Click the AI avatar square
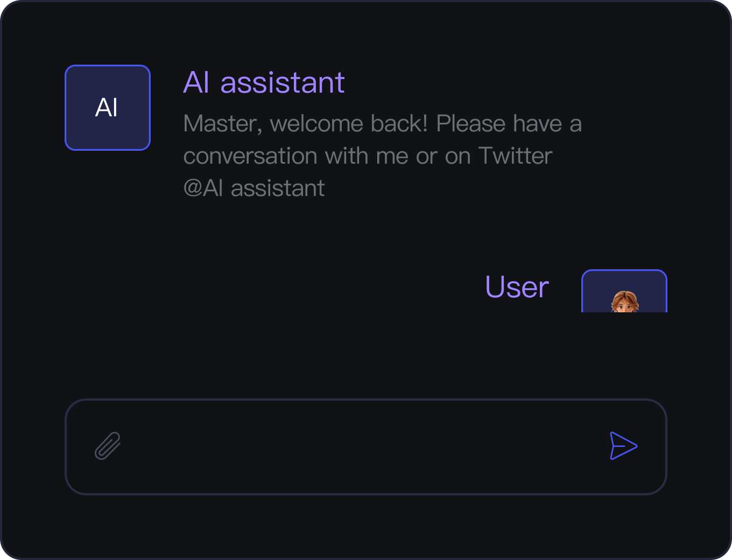The height and width of the screenshot is (560, 732). [x=108, y=108]
